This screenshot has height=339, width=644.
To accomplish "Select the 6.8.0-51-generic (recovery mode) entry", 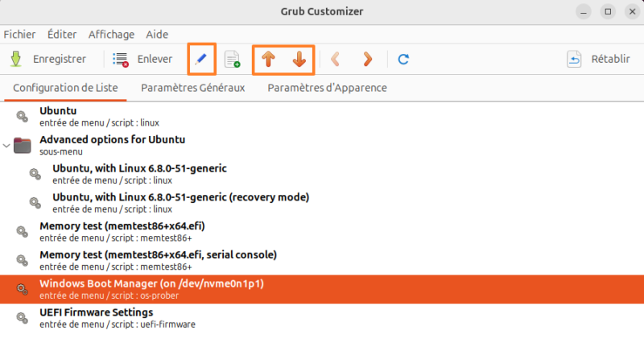I will pyautogui.click(x=322, y=203).
